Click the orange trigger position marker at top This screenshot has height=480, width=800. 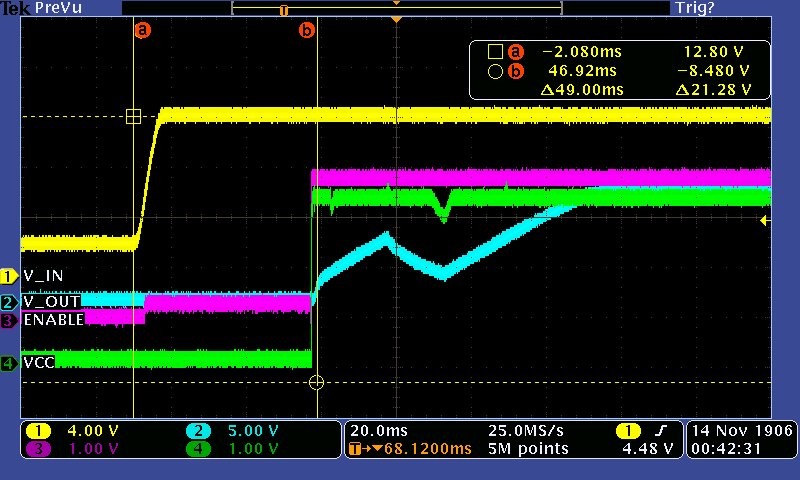[396, 19]
